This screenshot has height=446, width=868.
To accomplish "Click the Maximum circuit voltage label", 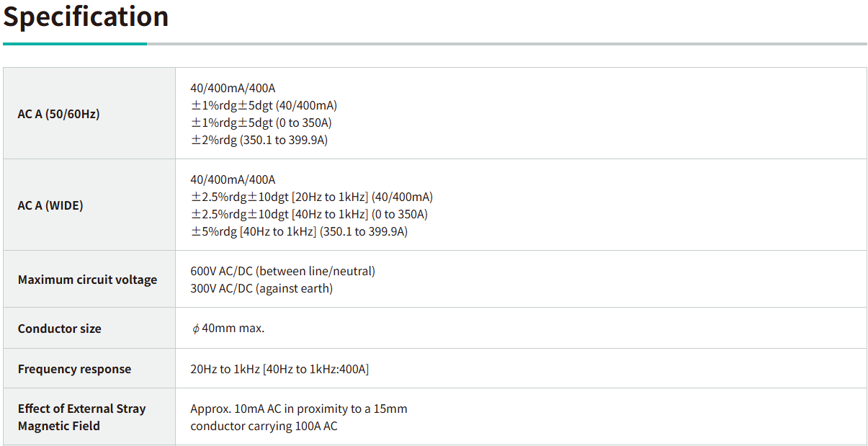I will 87,280.
